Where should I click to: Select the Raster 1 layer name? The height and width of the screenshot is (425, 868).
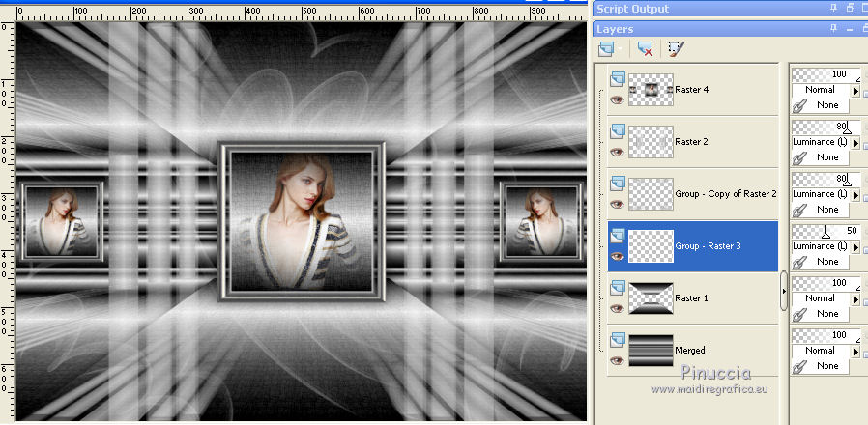[691, 298]
